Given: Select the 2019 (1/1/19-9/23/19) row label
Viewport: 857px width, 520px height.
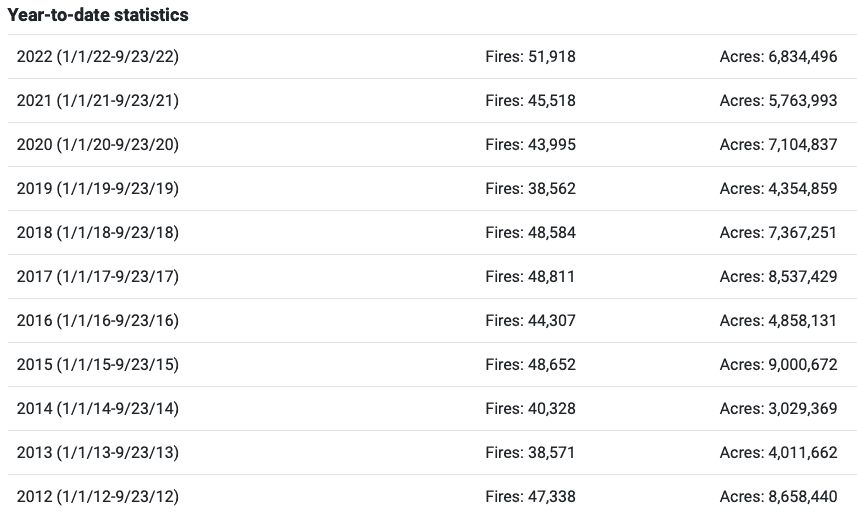Looking at the screenshot, I should [98, 189].
